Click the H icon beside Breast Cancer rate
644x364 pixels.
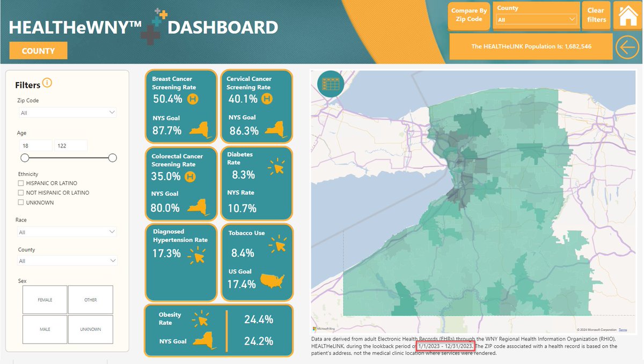(193, 99)
